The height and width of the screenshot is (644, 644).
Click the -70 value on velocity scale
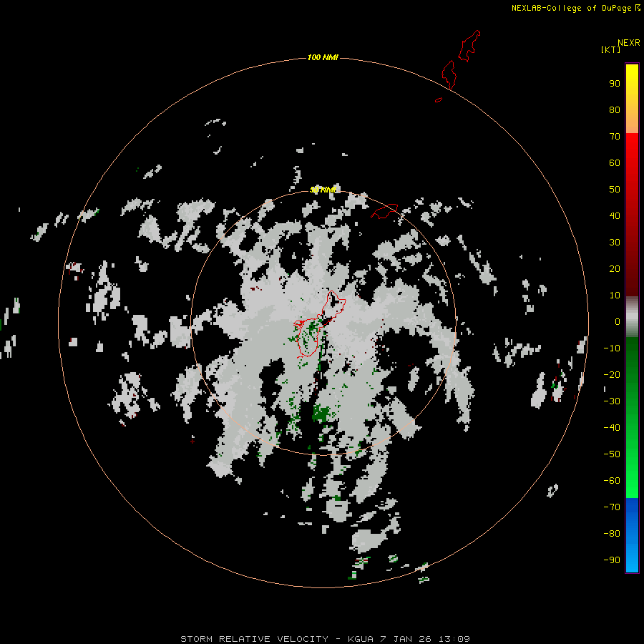[x=612, y=507]
